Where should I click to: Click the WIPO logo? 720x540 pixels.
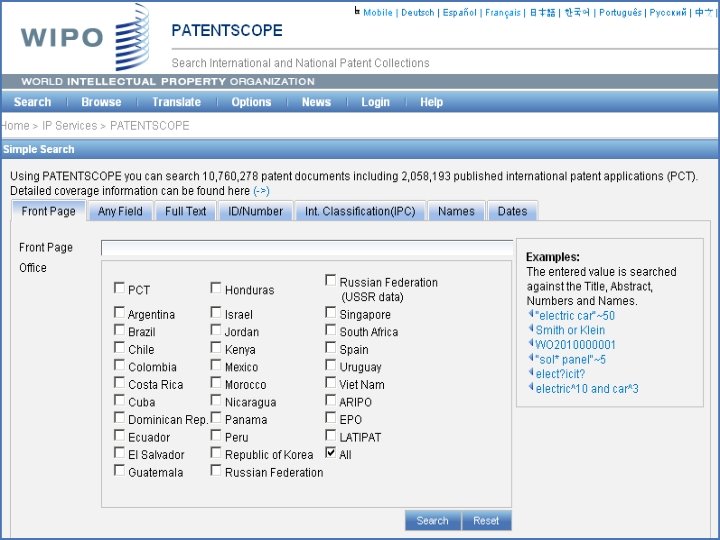(85, 37)
